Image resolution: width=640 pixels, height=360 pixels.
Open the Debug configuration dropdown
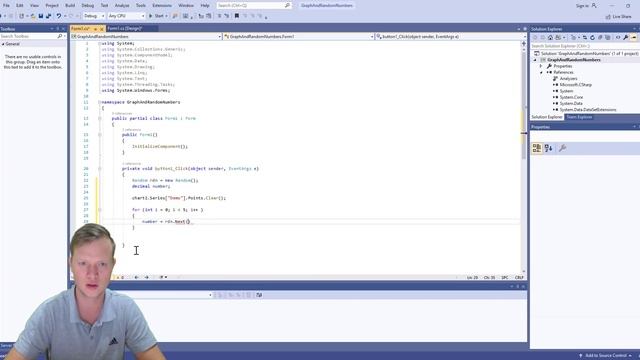[94, 16]
